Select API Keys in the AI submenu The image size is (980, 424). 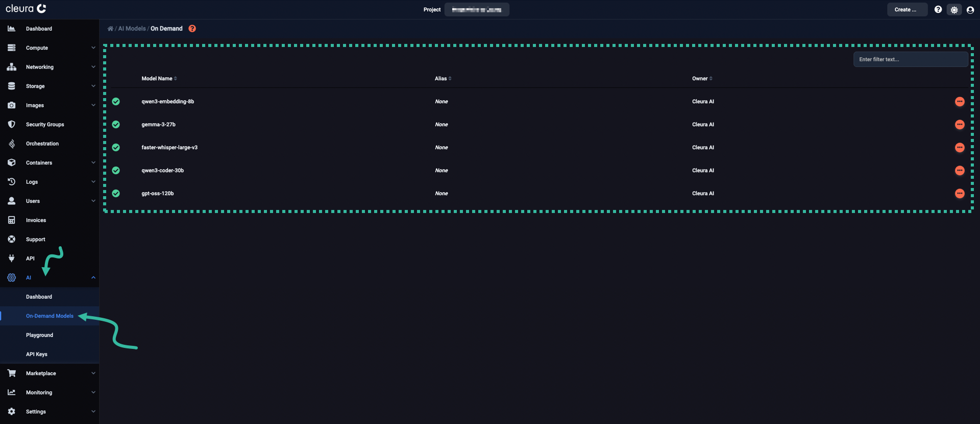point(37,355)
